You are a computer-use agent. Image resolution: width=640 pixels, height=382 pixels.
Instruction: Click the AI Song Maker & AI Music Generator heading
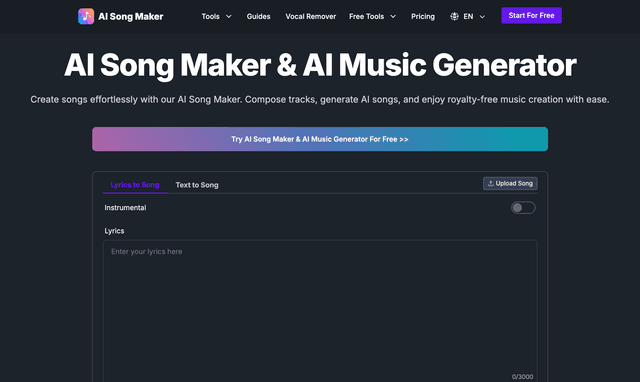click(320, 65)
